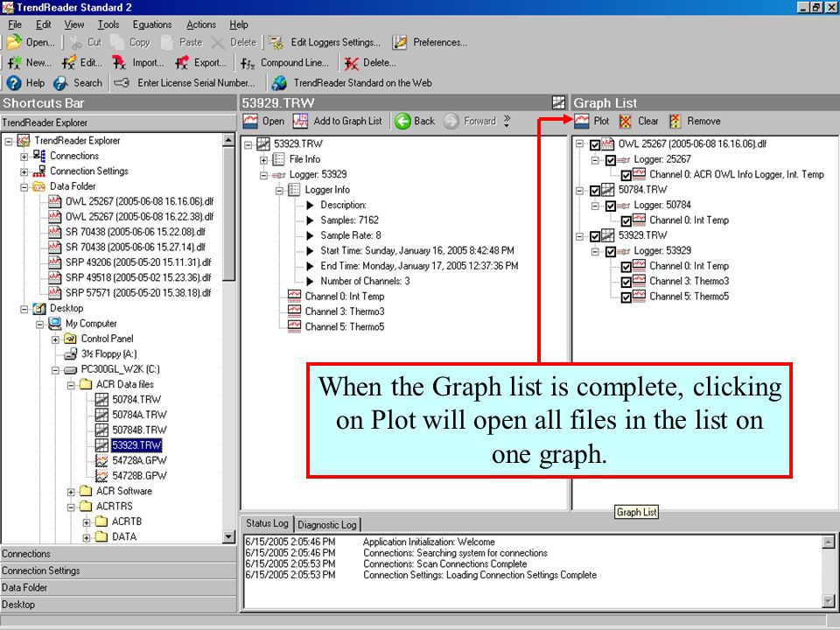
Task: Uncheck Channel 0: ACR OWL Info Logger checkbox
Action: pyautogui.click(x=626, y=175)
